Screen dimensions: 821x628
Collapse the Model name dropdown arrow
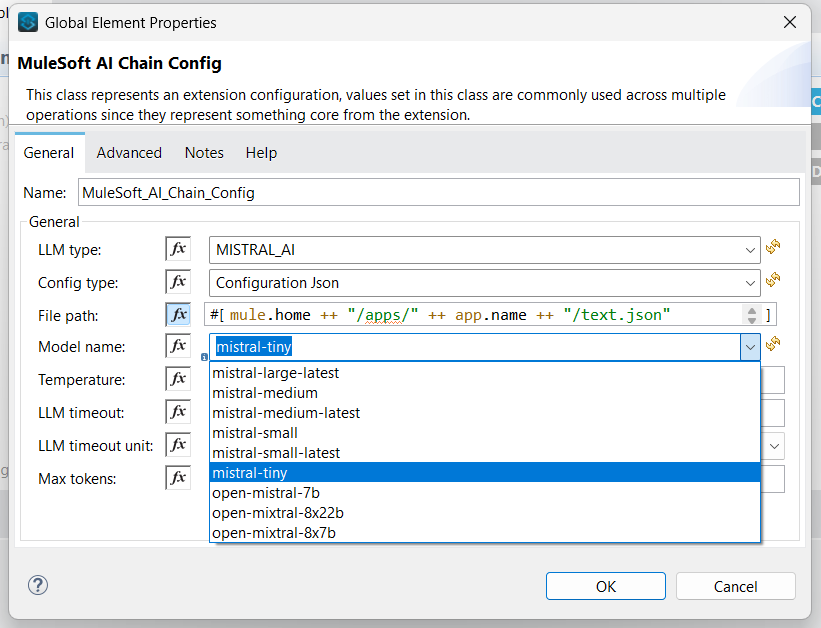tap(750, 347)
